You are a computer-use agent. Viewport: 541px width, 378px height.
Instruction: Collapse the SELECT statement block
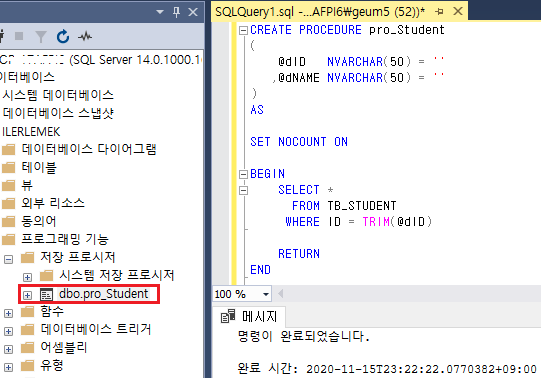[243, 190]
